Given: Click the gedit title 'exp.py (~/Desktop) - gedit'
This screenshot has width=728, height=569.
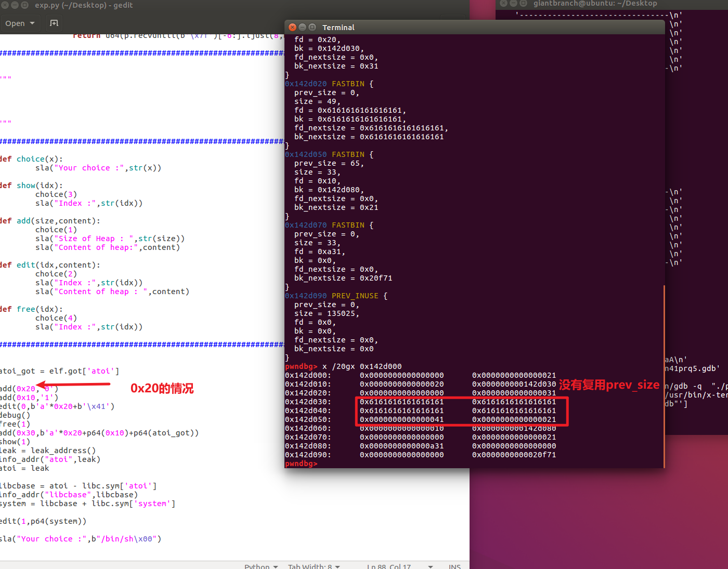Looking at the screenshot, I should pyautogui.click(x=84, y=5).
